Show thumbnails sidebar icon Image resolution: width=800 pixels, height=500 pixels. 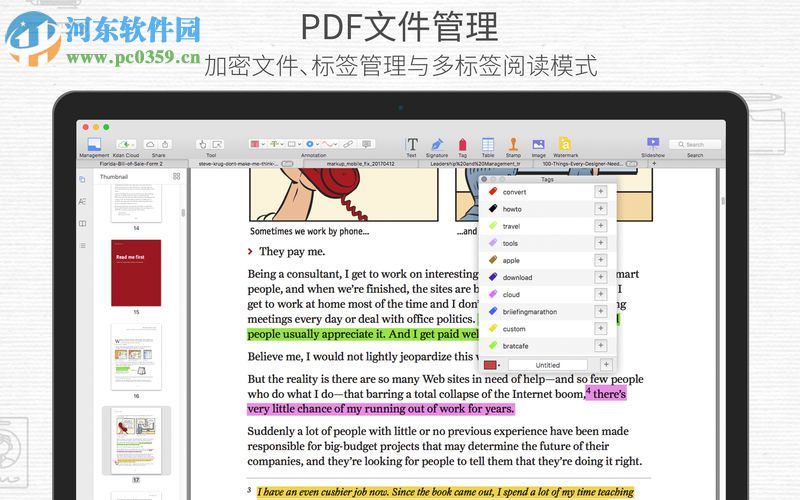(82, 179)
